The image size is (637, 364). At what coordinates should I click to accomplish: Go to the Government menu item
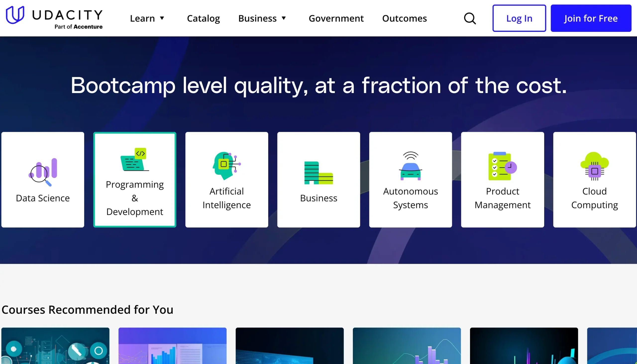[336, 18]
